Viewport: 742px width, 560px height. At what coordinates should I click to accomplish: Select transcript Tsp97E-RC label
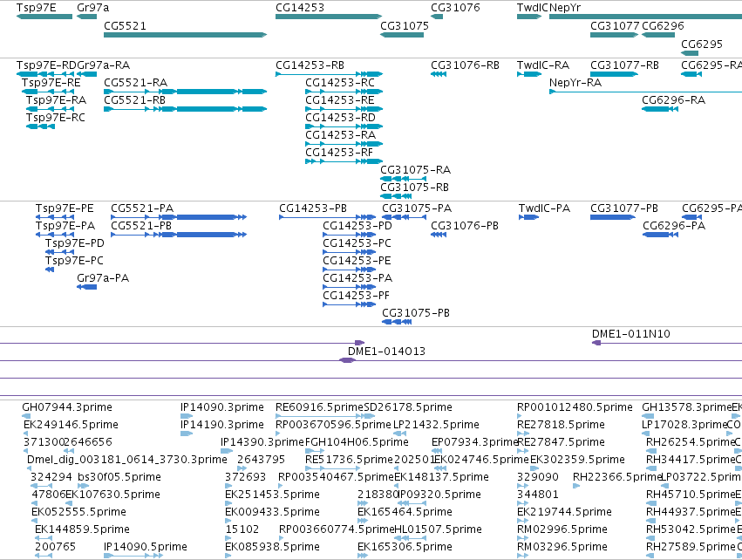[x=56, y=118]
